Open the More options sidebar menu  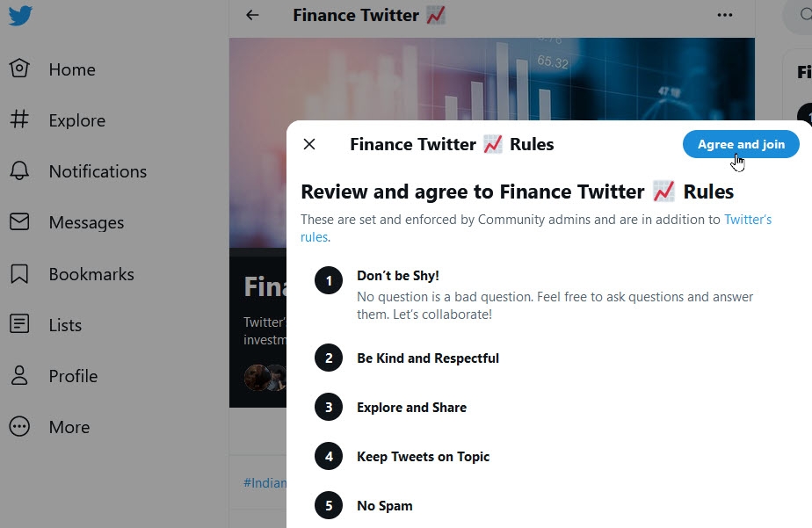tap(68, 427)
